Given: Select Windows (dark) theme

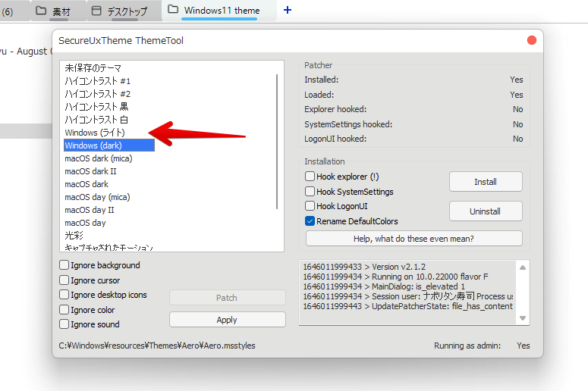Looking at the screenshot, I should [x=109, y=145].
